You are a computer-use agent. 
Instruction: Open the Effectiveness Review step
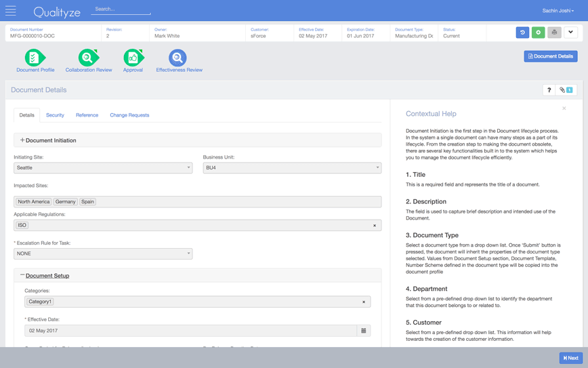(179, 60)
